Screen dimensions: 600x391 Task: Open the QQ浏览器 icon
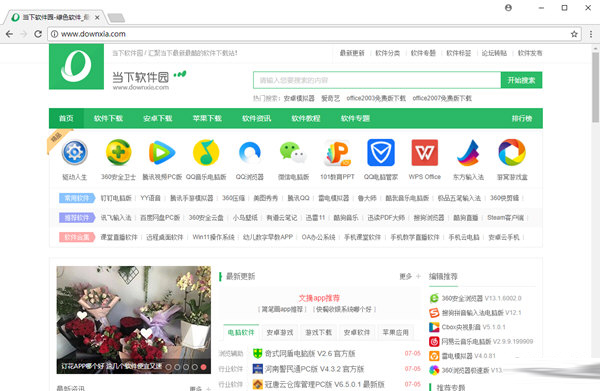[249, 152]
